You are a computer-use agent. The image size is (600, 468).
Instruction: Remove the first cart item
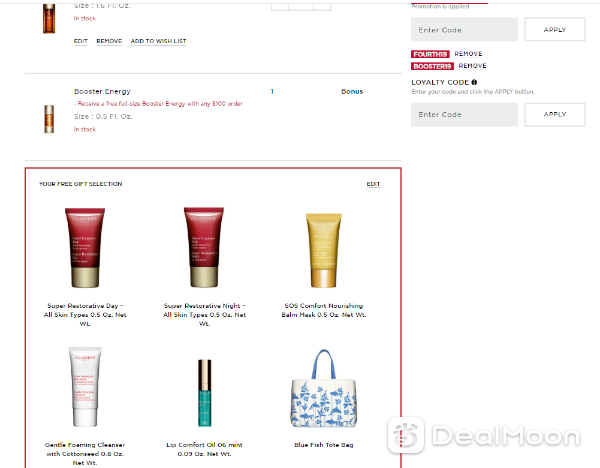[x=109, y=41]
